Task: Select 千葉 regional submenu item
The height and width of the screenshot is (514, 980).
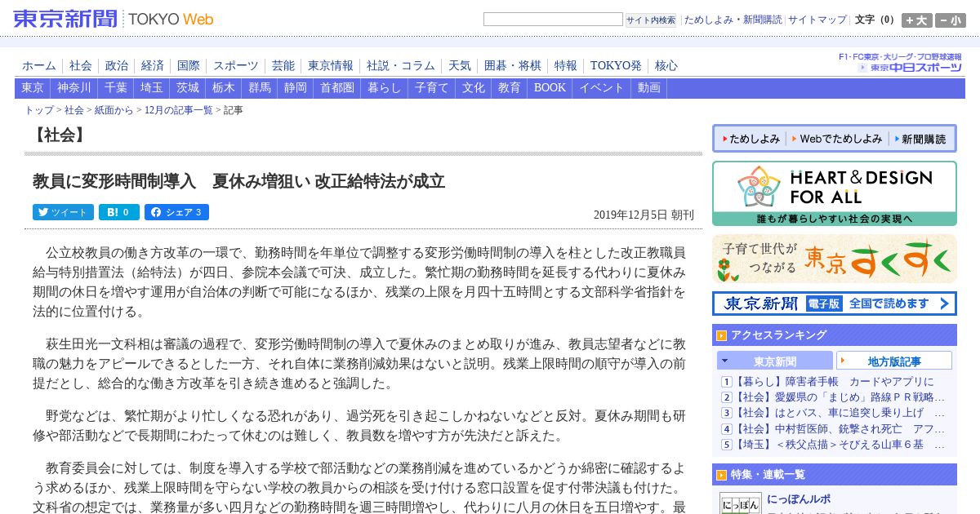Action: (116, 88)
